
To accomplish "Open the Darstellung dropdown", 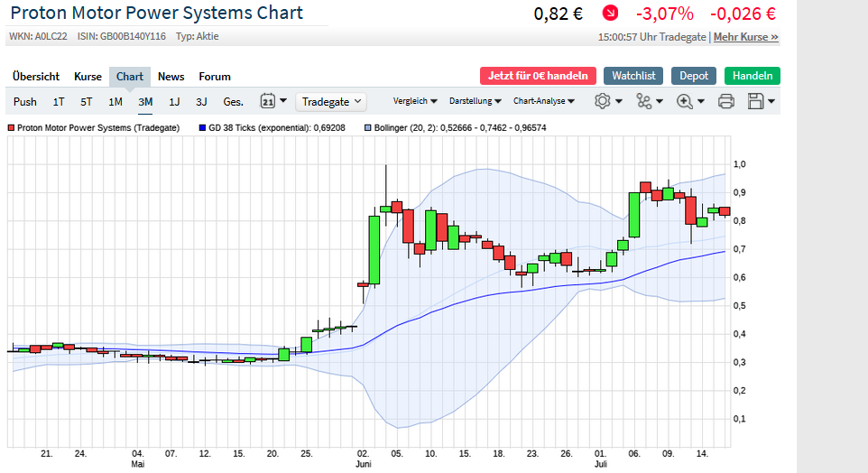I will click(x=475, y=101).
